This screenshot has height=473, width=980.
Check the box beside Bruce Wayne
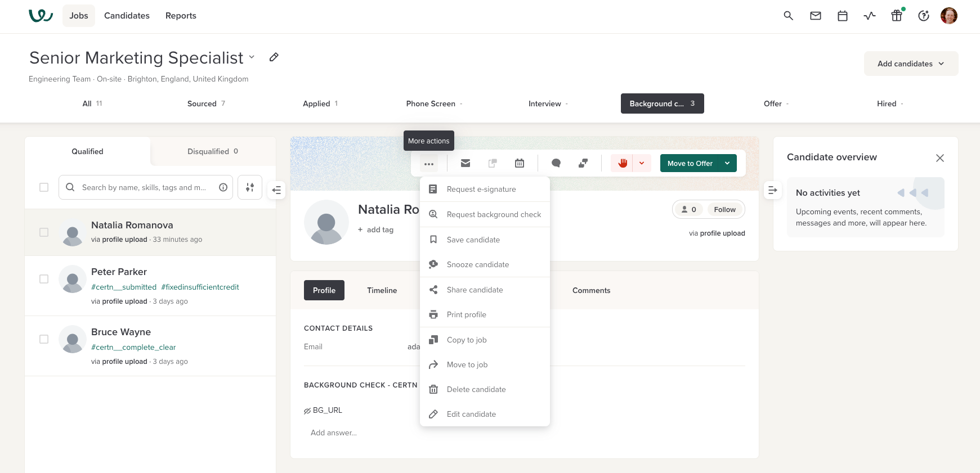tap(44, 339)
